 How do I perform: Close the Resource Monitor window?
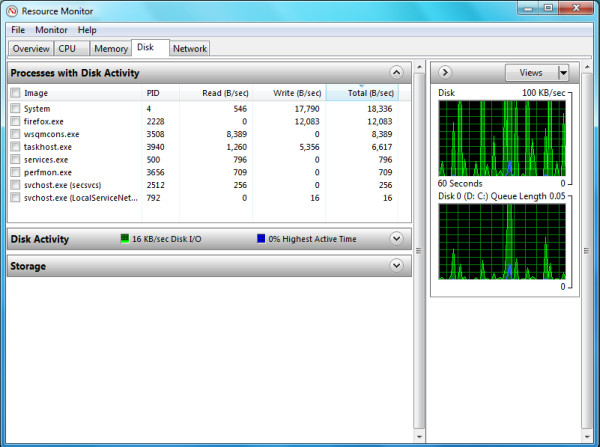point(576,8)
